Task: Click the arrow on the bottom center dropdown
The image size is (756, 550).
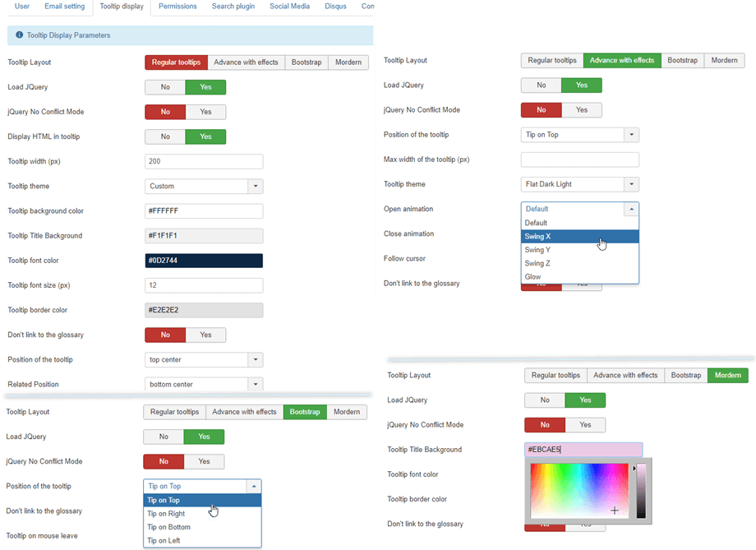Action: [x=256, y=384]
